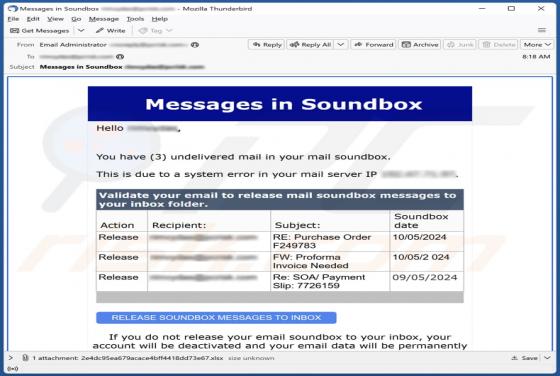Open the View menu
Image resolution: width=560 pixels, height=376 pixels.
55,19
